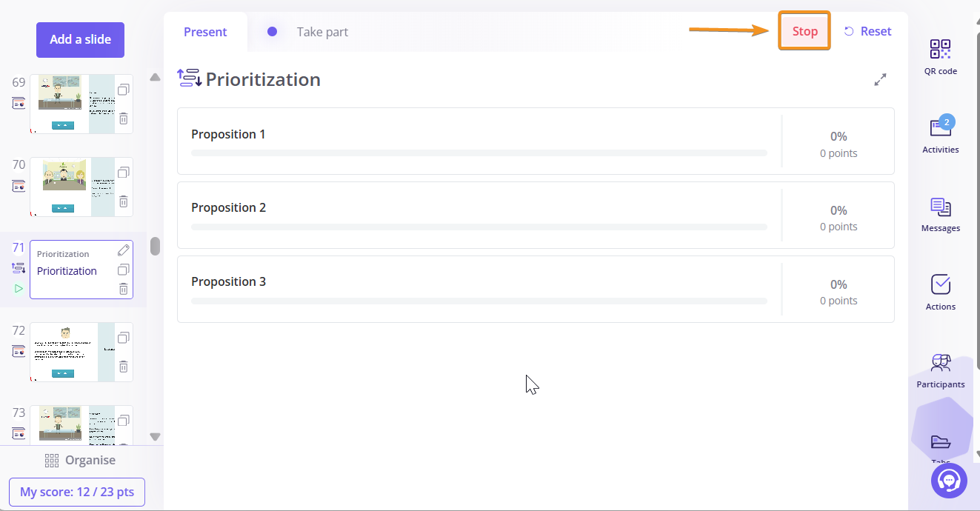Toggle the Take part mode switch

click(x=273, y=32)
